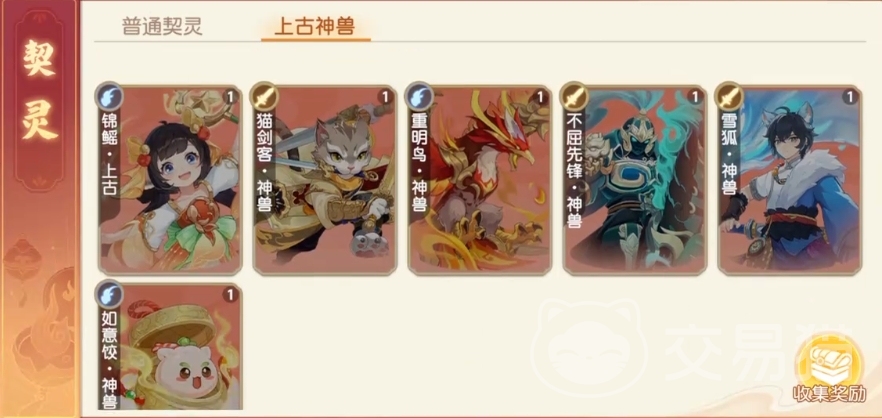The image size is (882, 418).
Task: Select the 如意饺·神兽 dumpling card
Action: pyautogui.click(x=170, y=347)
